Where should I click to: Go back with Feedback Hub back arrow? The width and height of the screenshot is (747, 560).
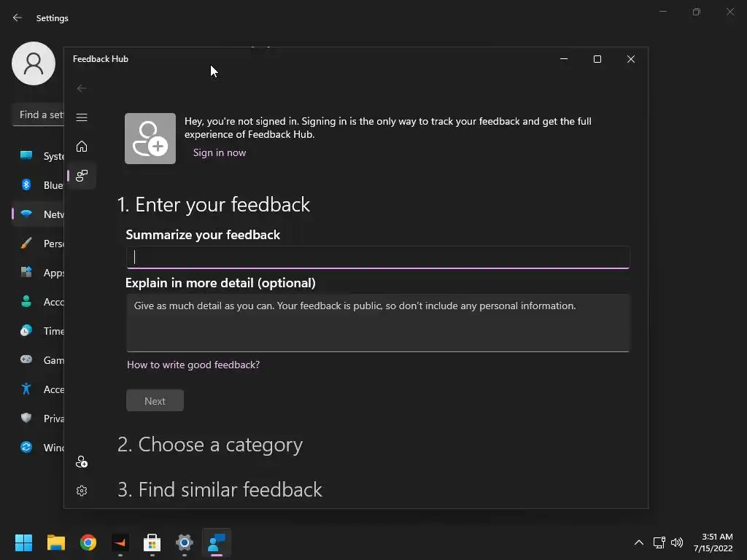point(82,88)
